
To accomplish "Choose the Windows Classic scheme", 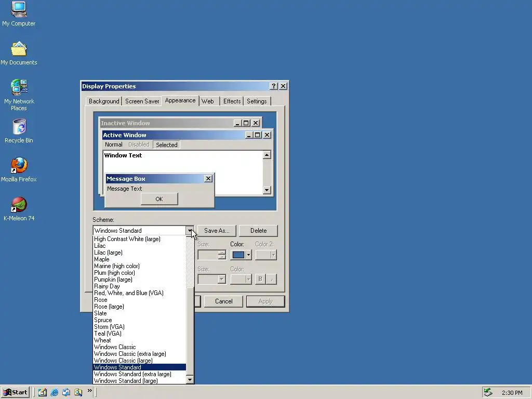I will pos(139,347).
